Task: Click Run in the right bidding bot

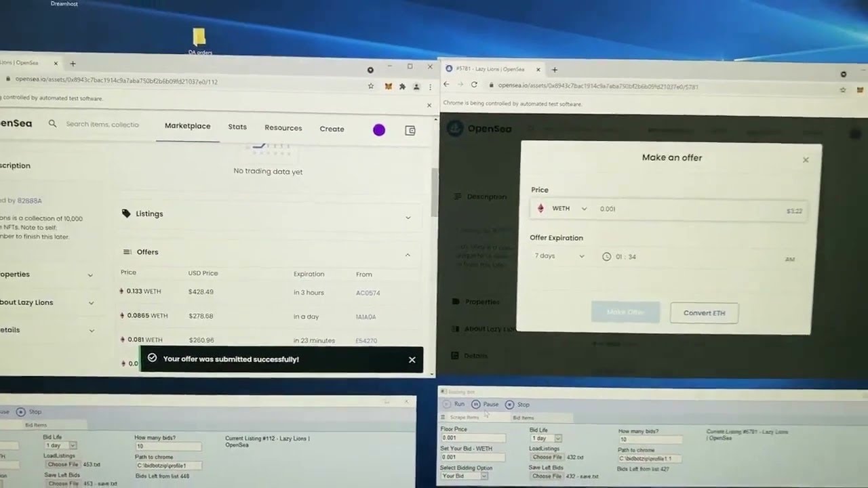Action: 454,404
